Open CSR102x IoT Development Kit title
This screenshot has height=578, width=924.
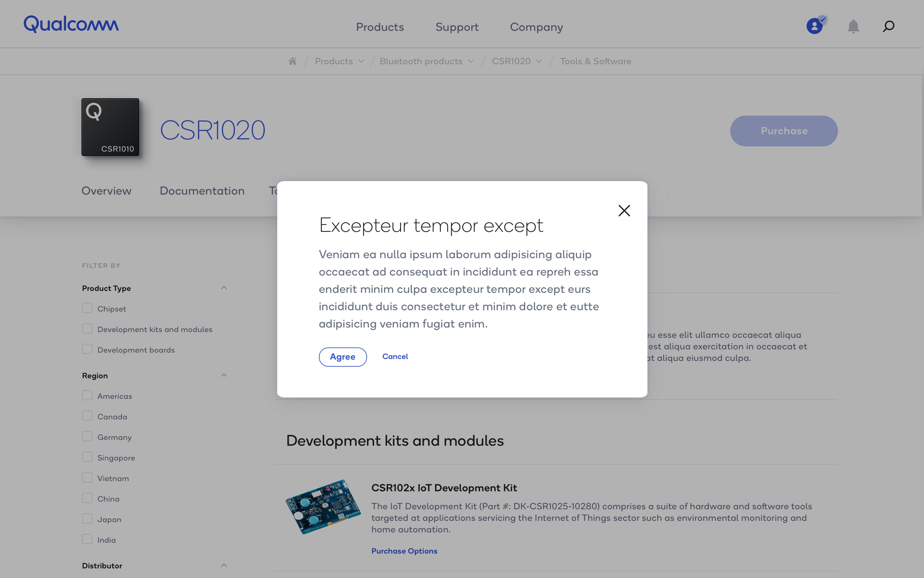pos(444,488)
